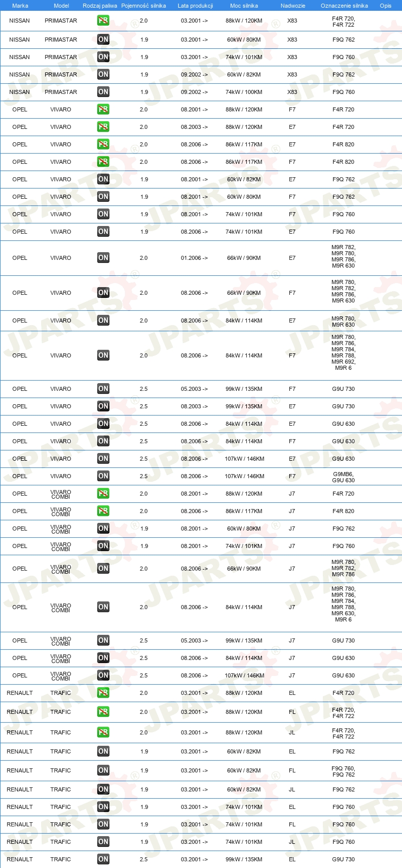Click the Marka column header

20,6
